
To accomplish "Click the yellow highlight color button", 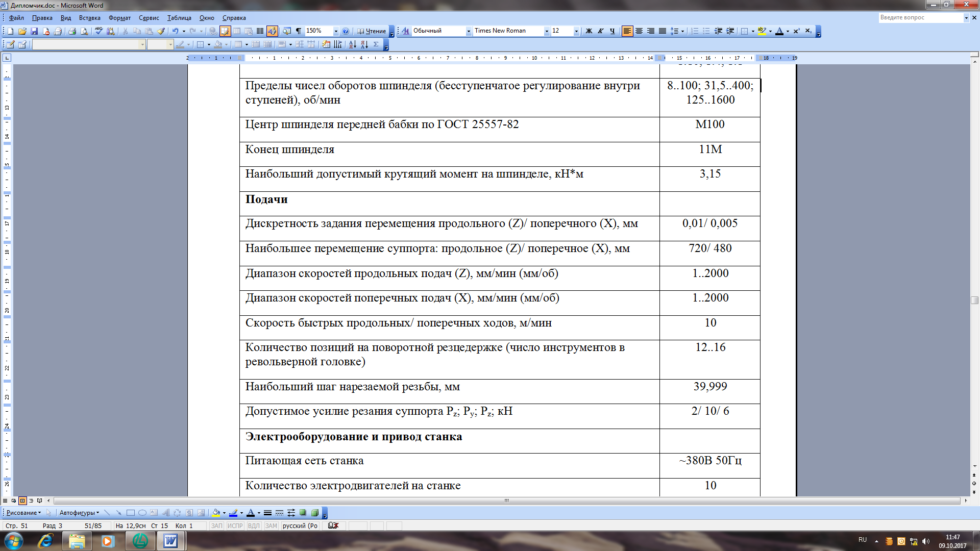I will (762, 31).
